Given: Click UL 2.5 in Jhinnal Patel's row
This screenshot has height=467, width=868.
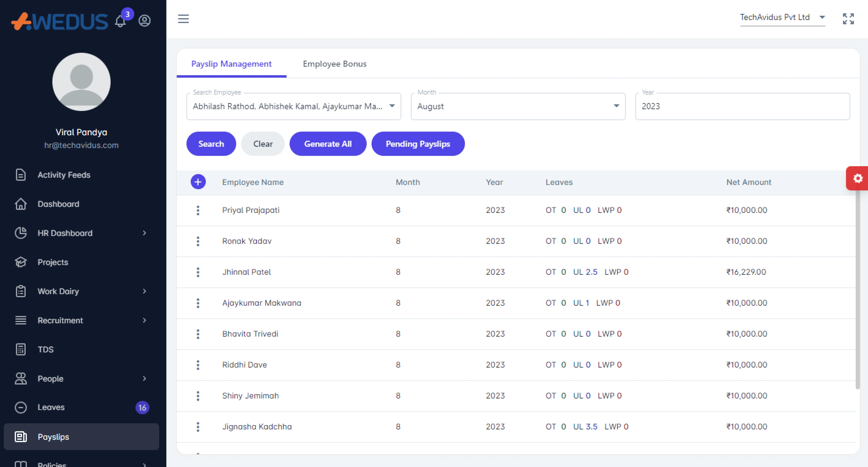Looking at the screenshot, I should 585,272.
